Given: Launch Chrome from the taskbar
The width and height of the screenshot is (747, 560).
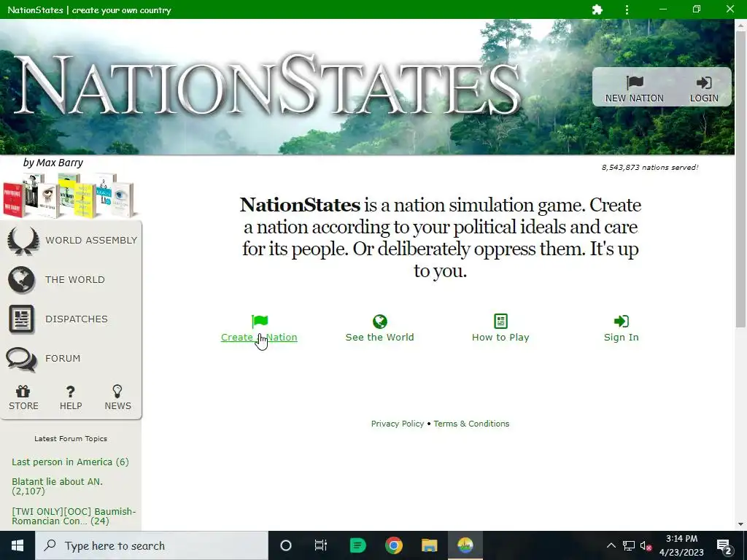Looking at the screenshot, I should 393,545.
